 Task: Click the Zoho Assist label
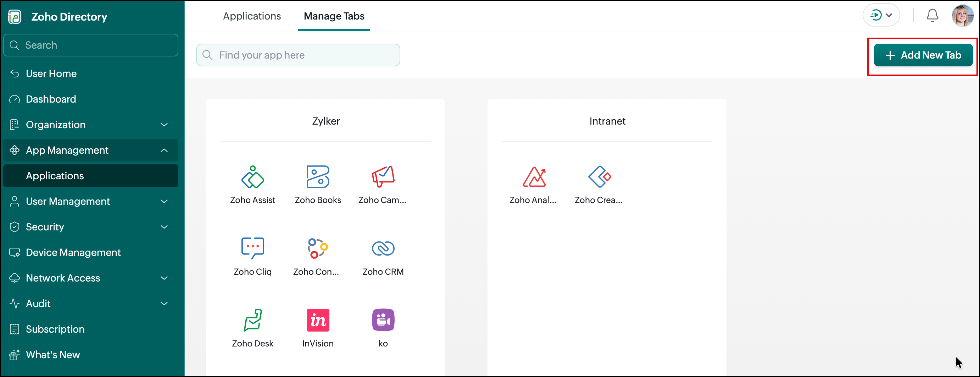point(252,200)
